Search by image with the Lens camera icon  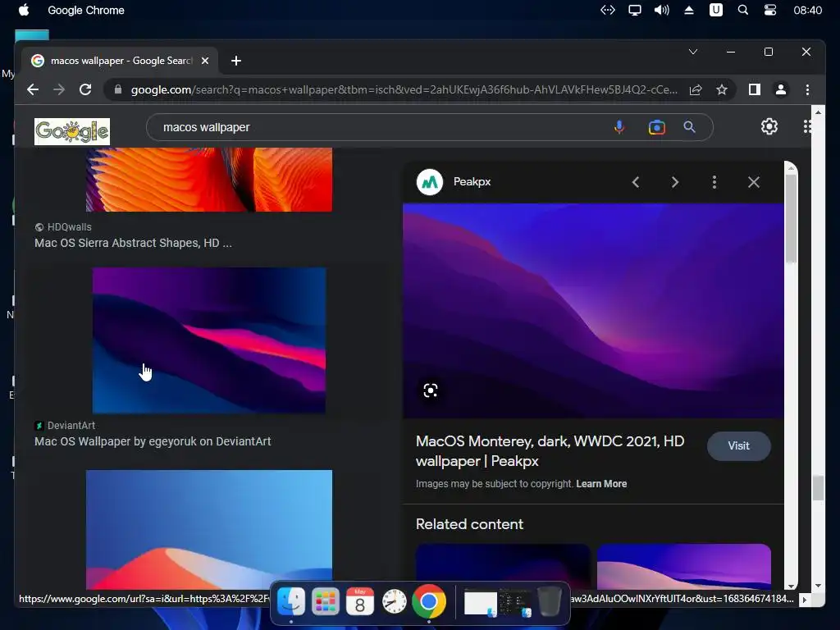657,127
